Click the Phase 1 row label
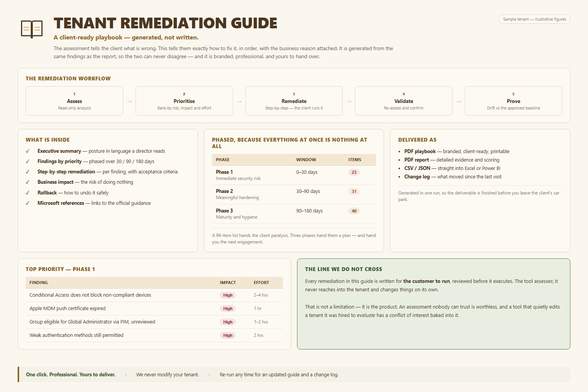 coord(224,172)
